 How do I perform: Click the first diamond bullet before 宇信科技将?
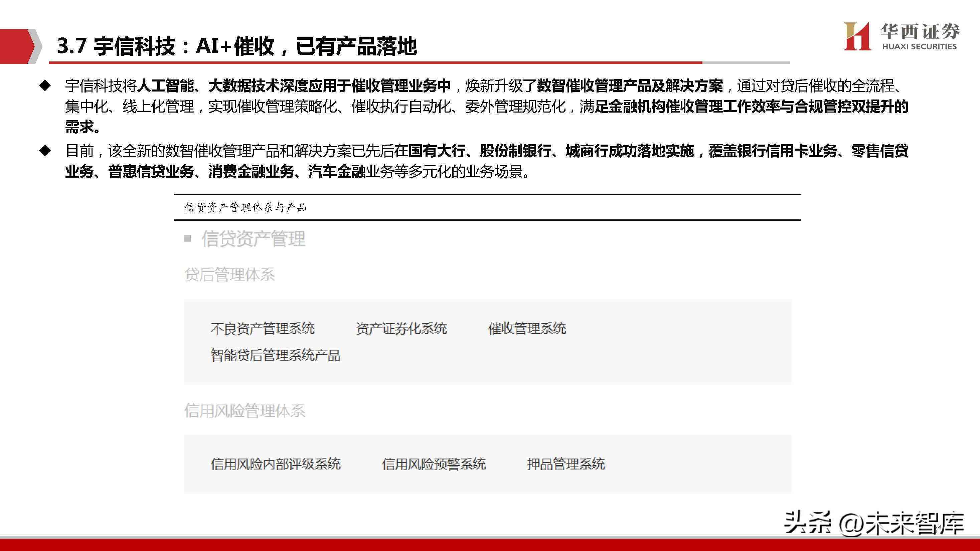pos(45,85)
